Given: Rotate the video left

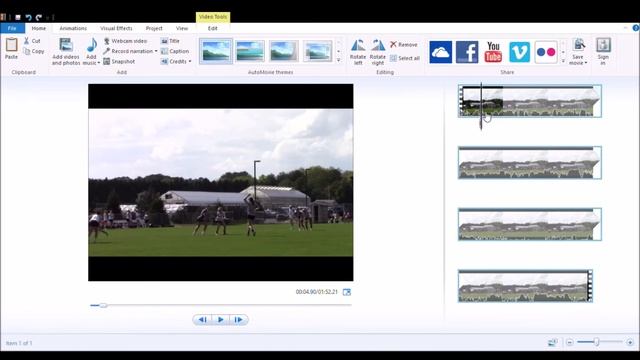Looking at the screenshot, I should (x=358, y=52).
